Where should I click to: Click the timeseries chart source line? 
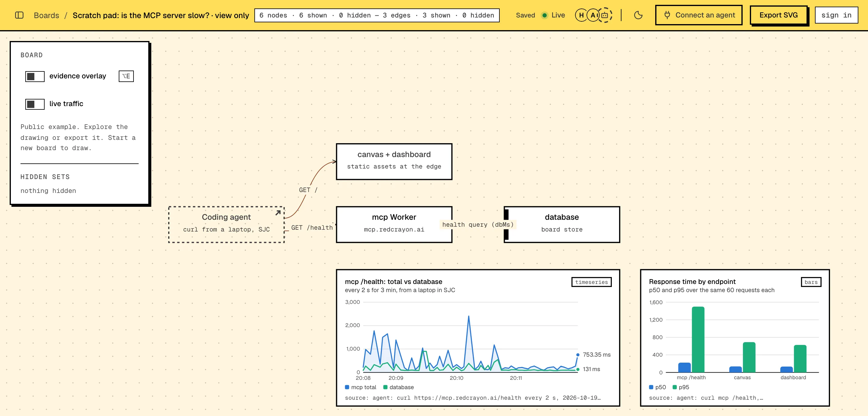tap(473, 398)
